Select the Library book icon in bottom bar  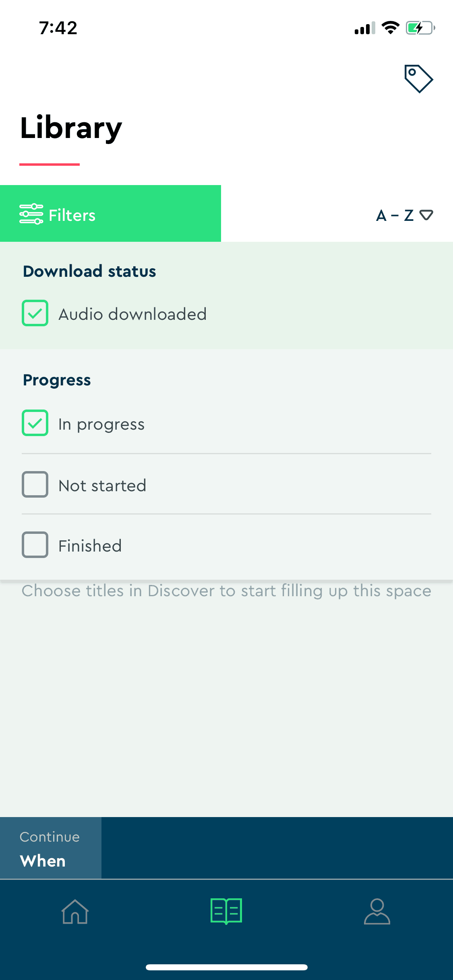226,912
